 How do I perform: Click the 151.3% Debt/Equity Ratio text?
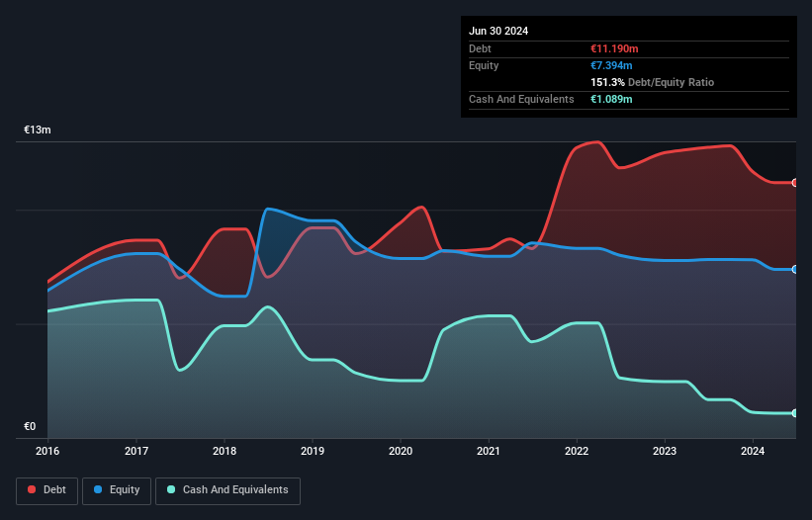652,82
